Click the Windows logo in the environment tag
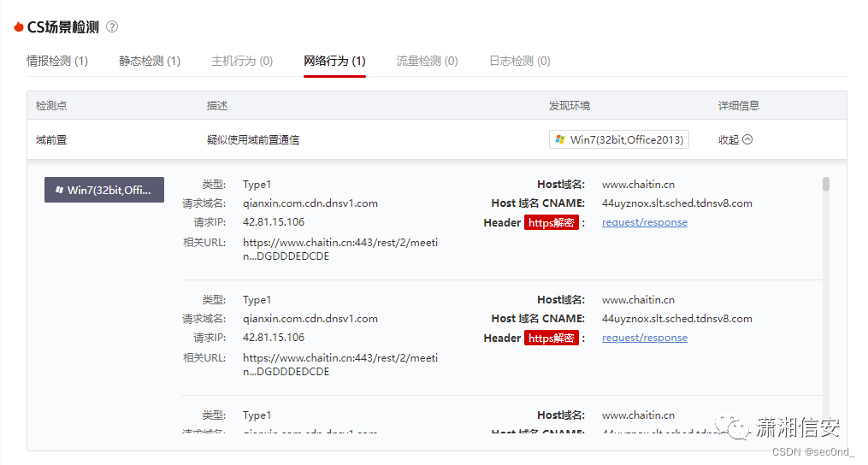This screenshot has width=868, height=465. (x=560, y=139)
